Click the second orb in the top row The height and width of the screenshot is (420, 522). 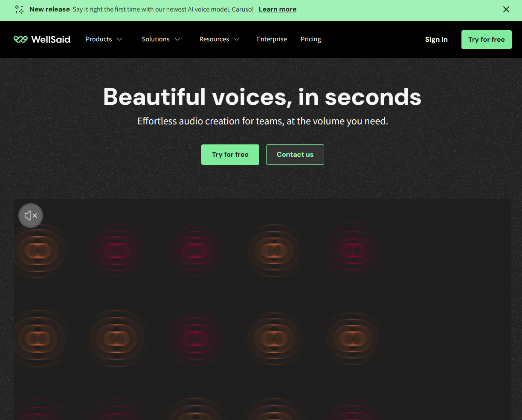116,250
